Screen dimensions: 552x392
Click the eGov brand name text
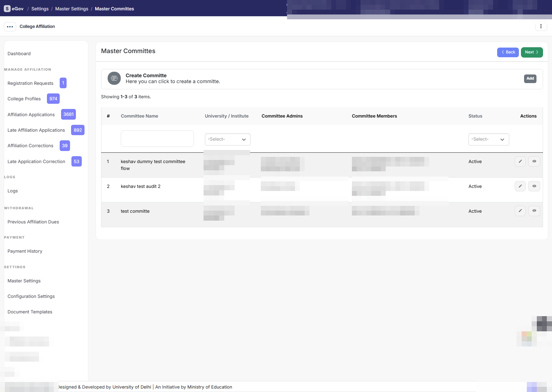click(18, 9)
